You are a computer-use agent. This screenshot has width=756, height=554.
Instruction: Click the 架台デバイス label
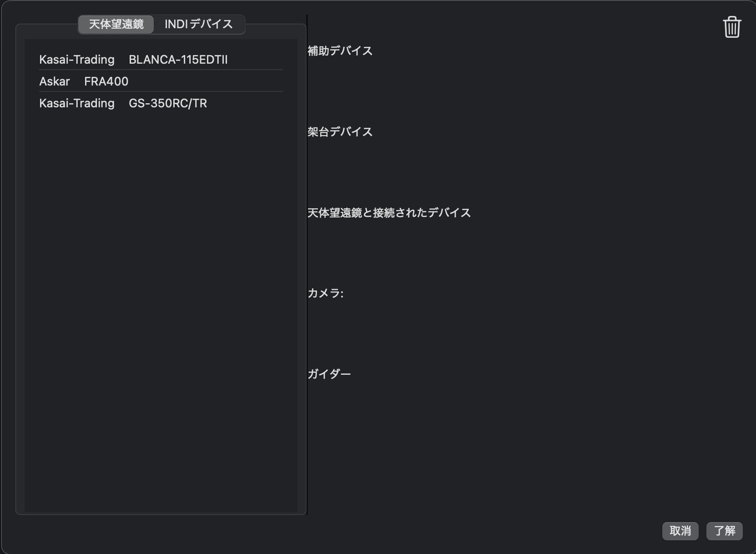[x=340, y=132]
